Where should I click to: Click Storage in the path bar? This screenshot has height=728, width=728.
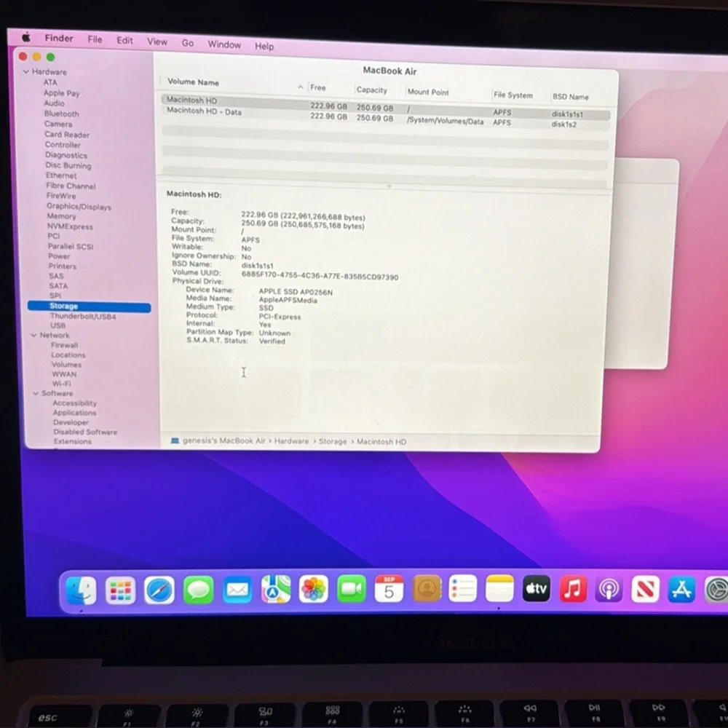tap(333, 441)
